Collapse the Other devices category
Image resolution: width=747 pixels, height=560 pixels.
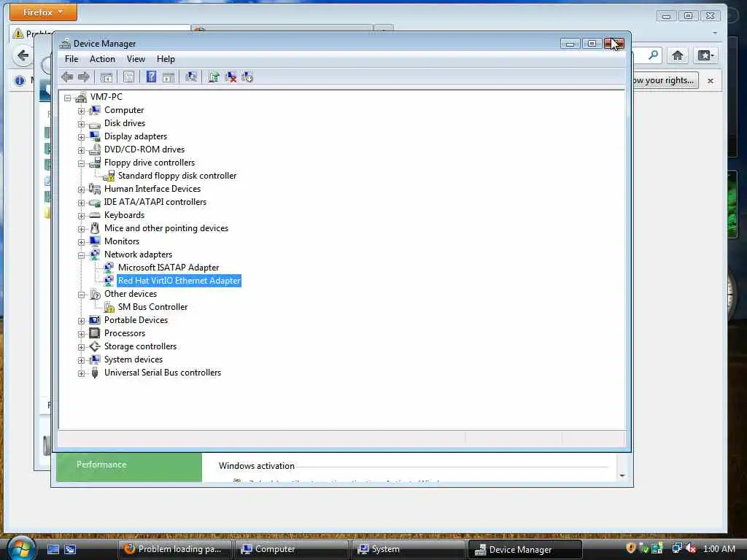click(x=82, y=295)
